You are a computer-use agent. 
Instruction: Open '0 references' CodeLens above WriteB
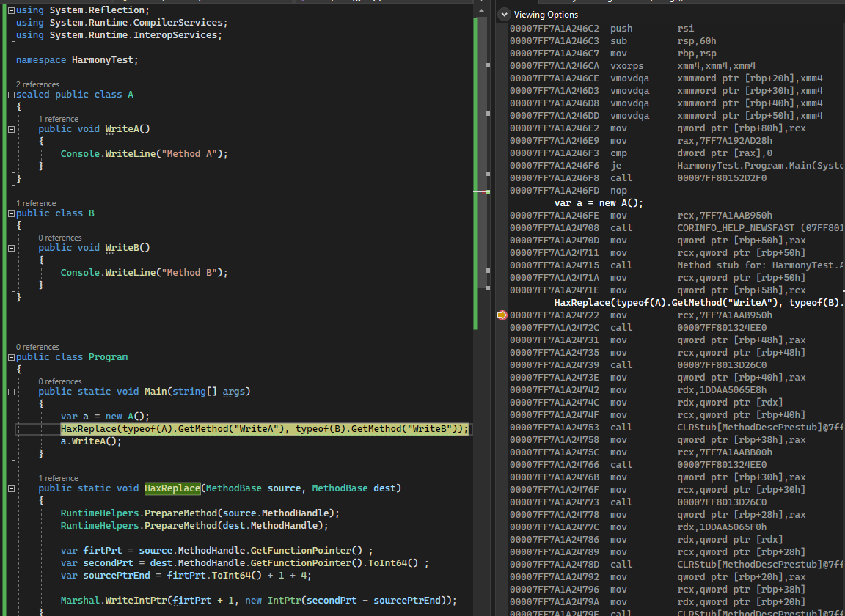click(x=60, y=238)
